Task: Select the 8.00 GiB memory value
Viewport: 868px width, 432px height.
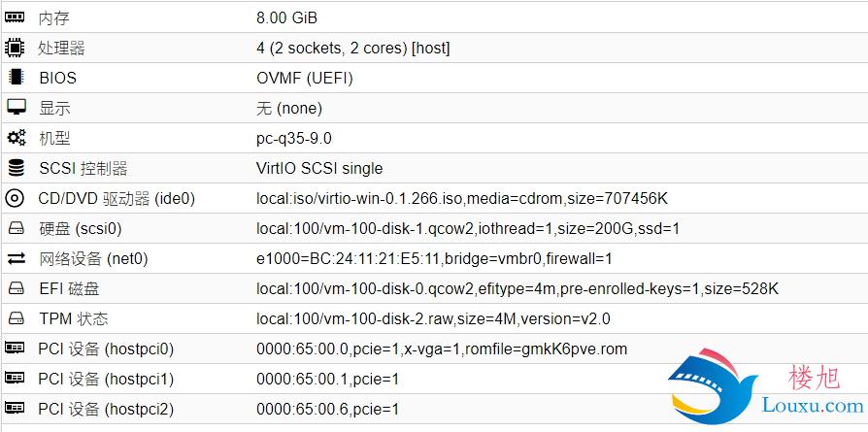Action: point(286,18)
